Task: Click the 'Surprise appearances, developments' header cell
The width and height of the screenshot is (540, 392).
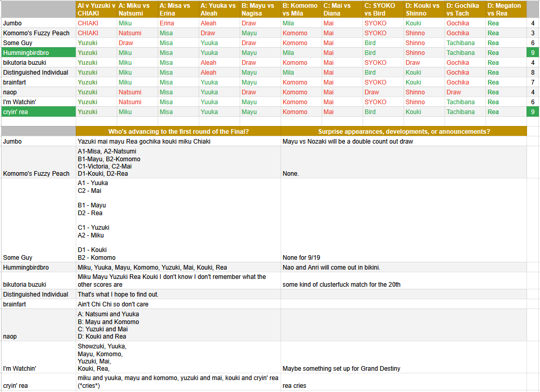Action: [x=404, y=132]
